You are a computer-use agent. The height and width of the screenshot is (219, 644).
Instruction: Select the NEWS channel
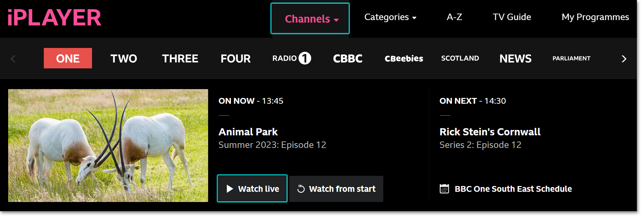(x=515, y=58)
